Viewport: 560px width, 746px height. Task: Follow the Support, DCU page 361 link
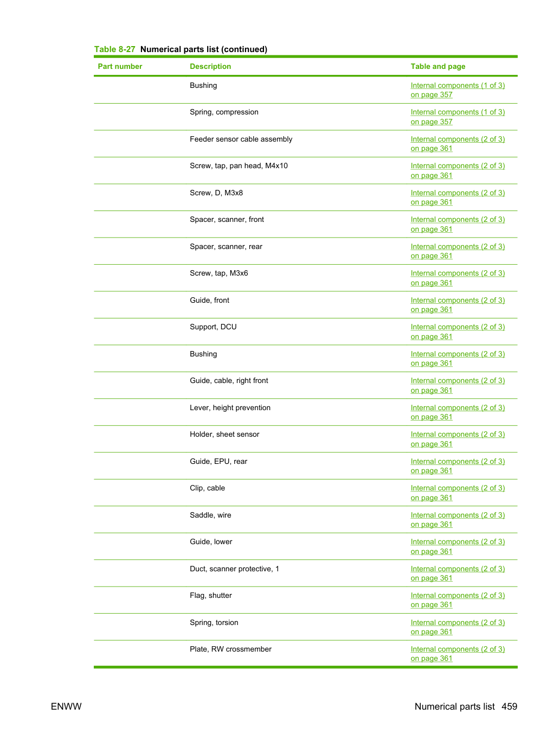coord(458,331)
